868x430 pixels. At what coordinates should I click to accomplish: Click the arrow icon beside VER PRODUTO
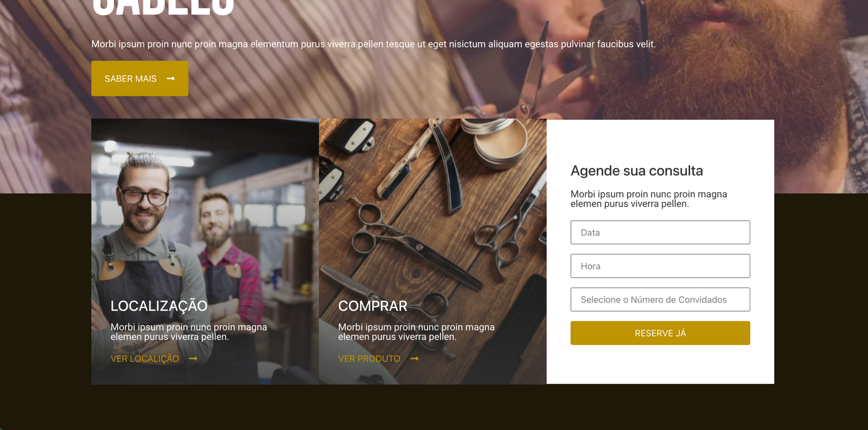click(414, 358)
